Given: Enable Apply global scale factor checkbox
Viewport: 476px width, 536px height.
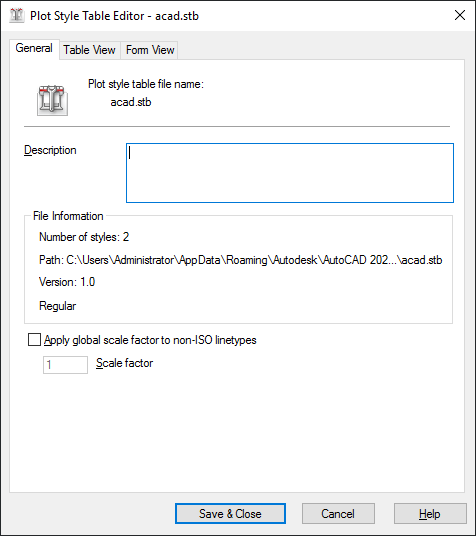Looking at the screenshot, I should 34,340.
